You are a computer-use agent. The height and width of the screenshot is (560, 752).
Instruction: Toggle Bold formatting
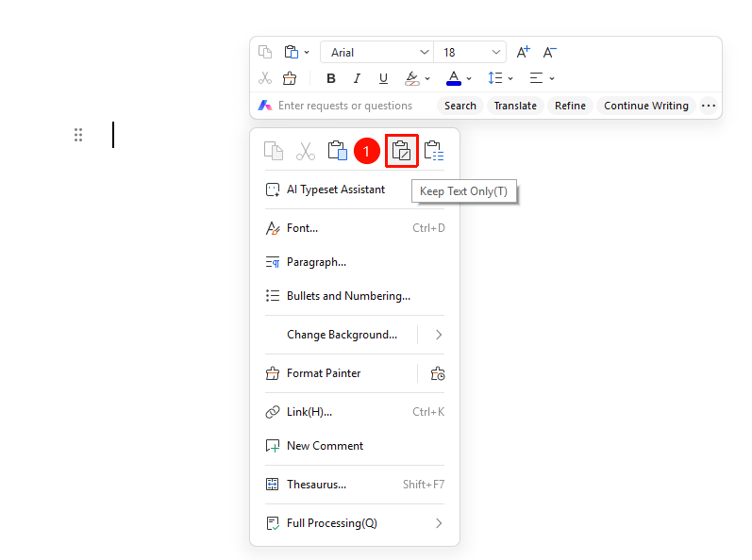331,78
